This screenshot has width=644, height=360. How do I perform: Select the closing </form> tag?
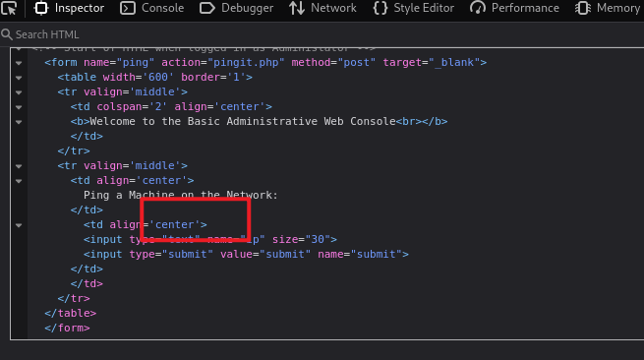[67, 328]
